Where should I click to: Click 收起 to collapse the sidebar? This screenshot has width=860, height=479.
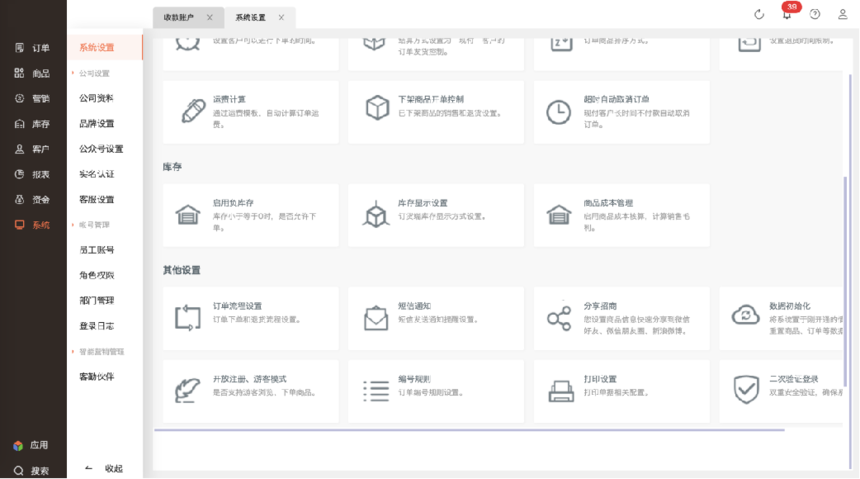tap(104, 468)
